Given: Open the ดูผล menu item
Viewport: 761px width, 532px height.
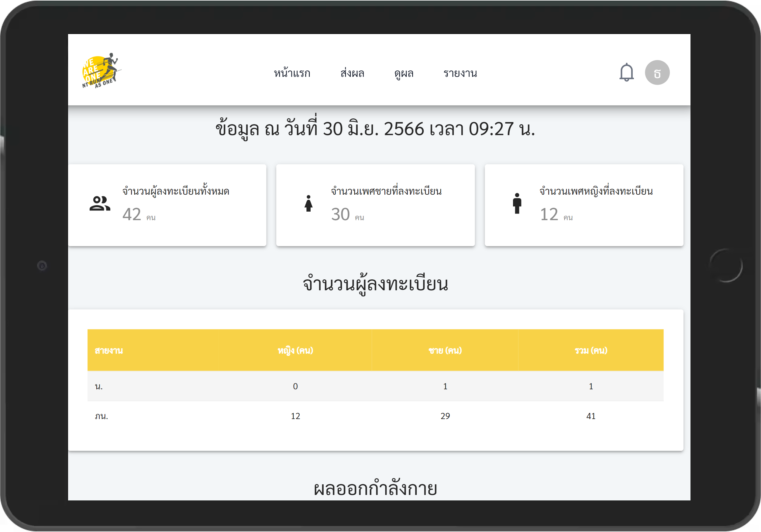Looking at the screenshot, I should tap(404, 73).
